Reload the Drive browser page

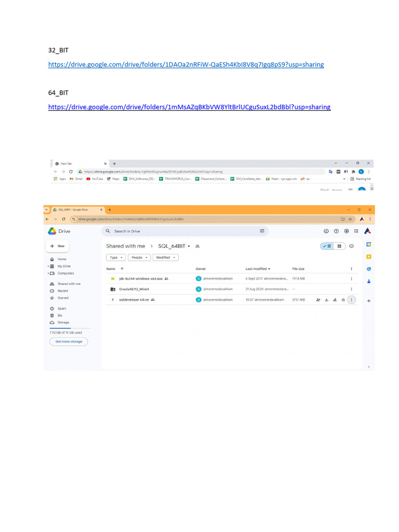point(63,219)
